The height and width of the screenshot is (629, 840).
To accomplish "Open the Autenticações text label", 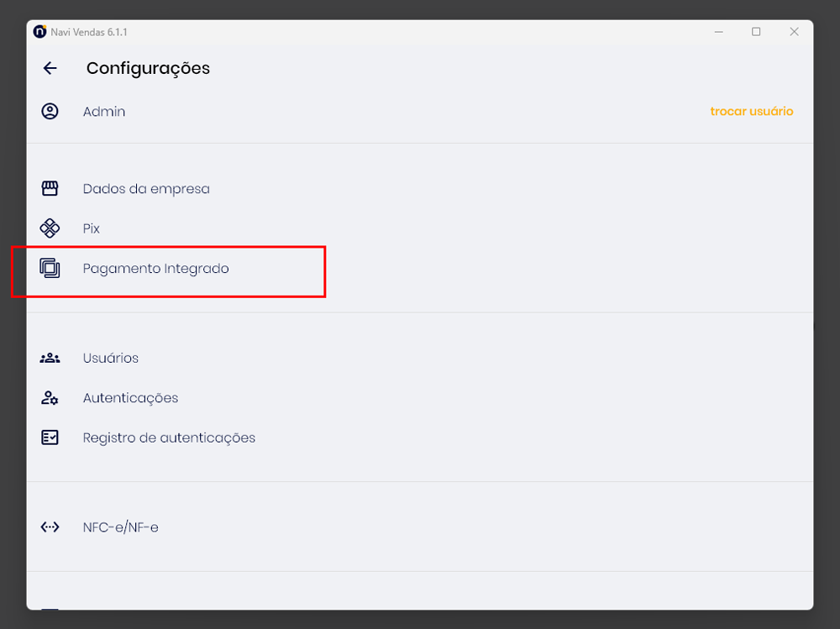I will point(130,398).
